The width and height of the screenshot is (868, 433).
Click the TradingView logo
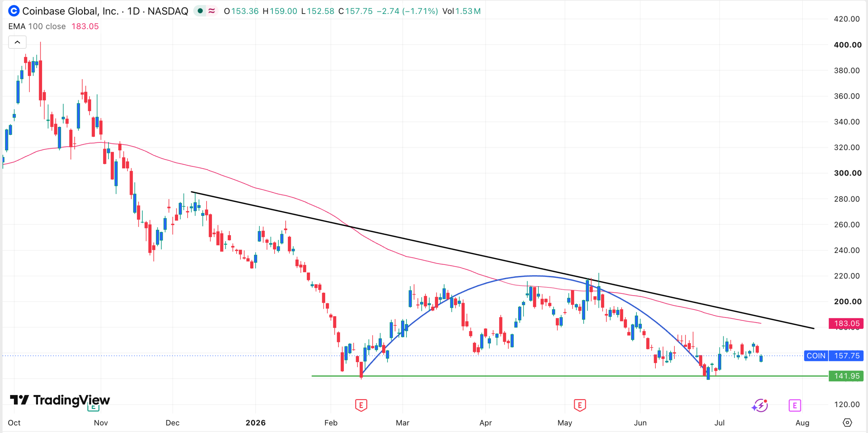pyautogui.click(x=60, y=400)
